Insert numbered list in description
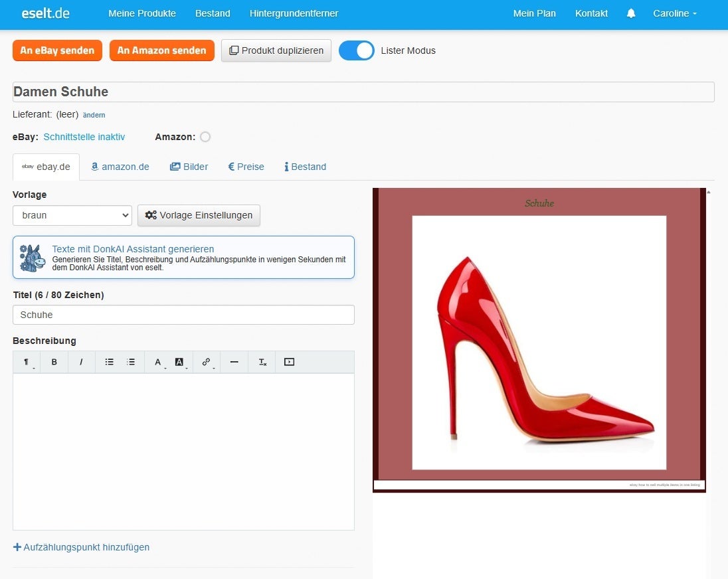Image resolution: width=728 pixels, height=579 pixels. pos(131,362)
